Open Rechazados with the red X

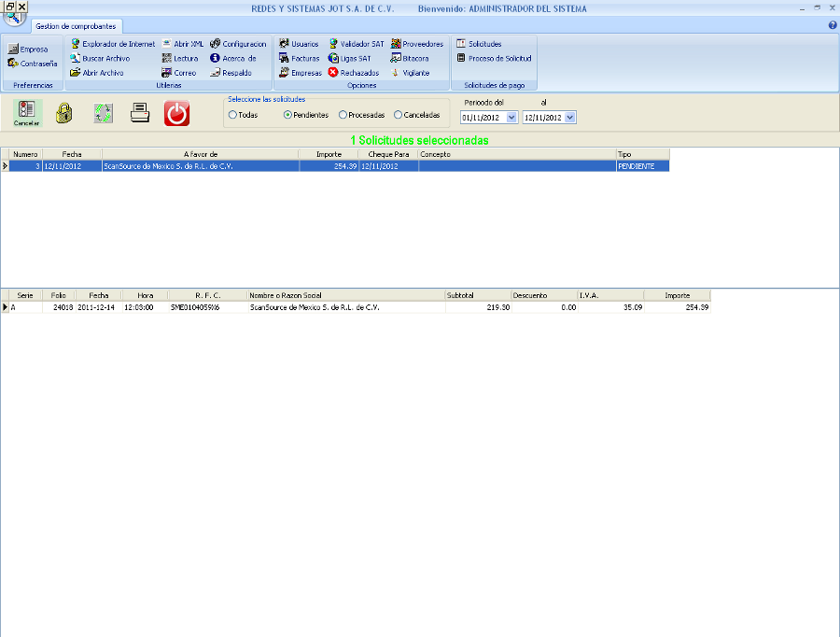(353, 72)
